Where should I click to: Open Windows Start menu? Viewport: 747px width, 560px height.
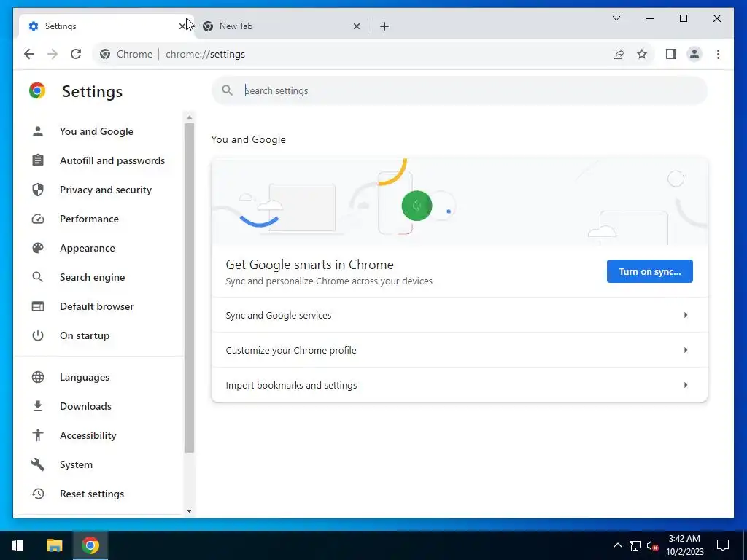click(x=18, y=545)
